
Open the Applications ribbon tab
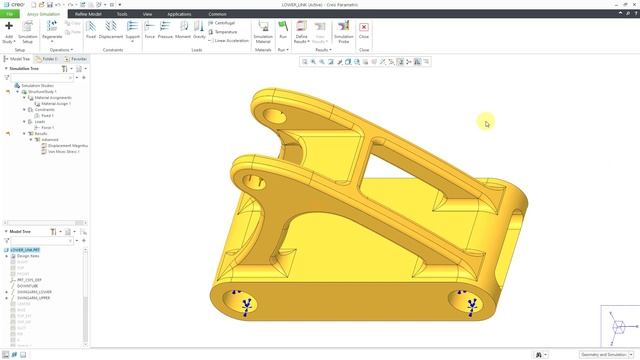(179, 14)
